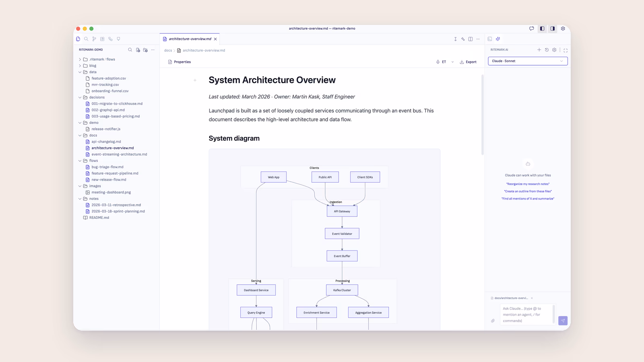Select the Ritemark AI sparkle panel tab
This screenshot has width=644, height=362.
pos(498,39)
